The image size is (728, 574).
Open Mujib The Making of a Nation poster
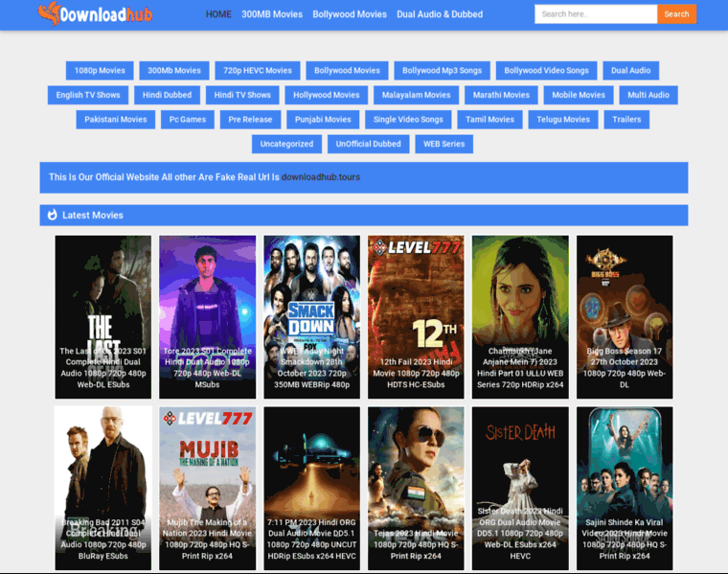click(207, 488)
